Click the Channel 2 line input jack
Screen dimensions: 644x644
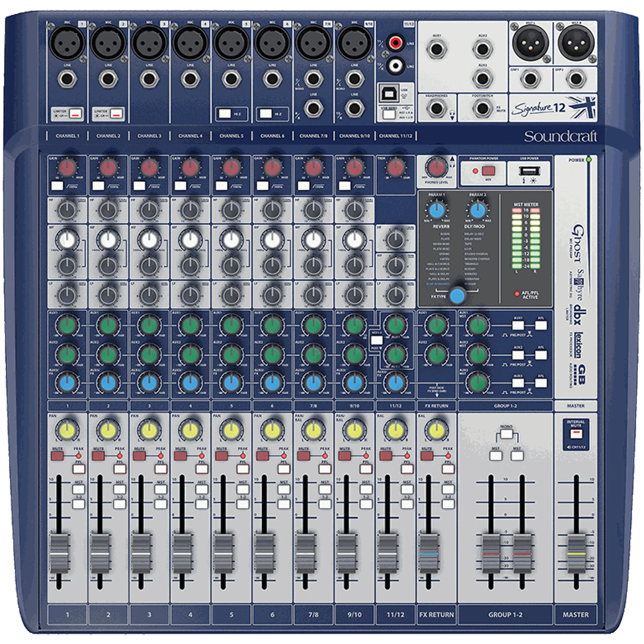(108, 79)
